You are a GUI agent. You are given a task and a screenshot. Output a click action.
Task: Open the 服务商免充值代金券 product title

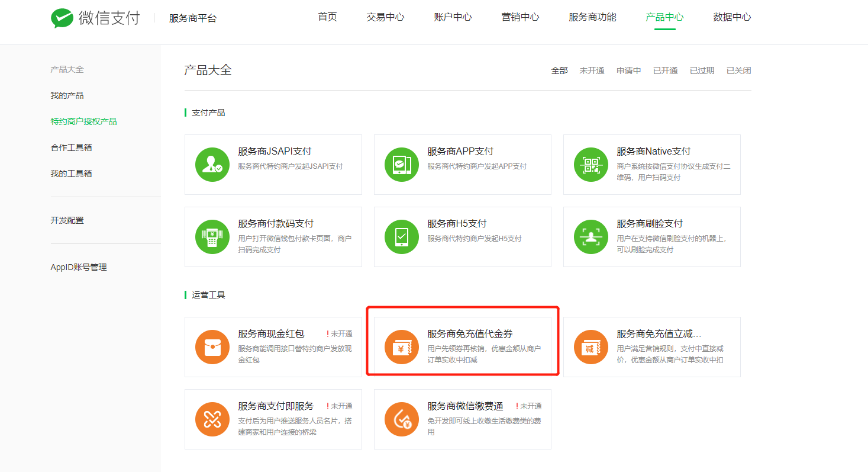[x=470, y=334]
